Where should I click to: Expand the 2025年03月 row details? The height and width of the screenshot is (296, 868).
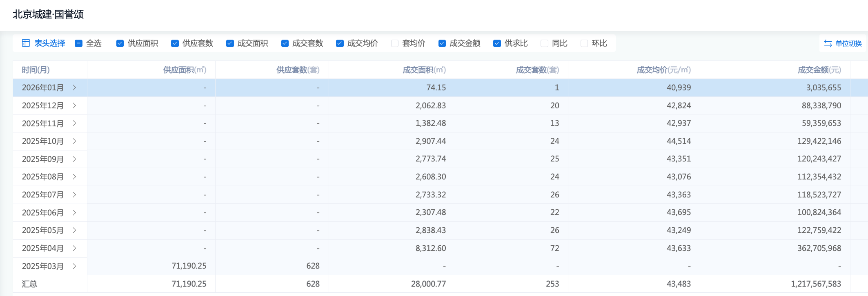(74, 266)
